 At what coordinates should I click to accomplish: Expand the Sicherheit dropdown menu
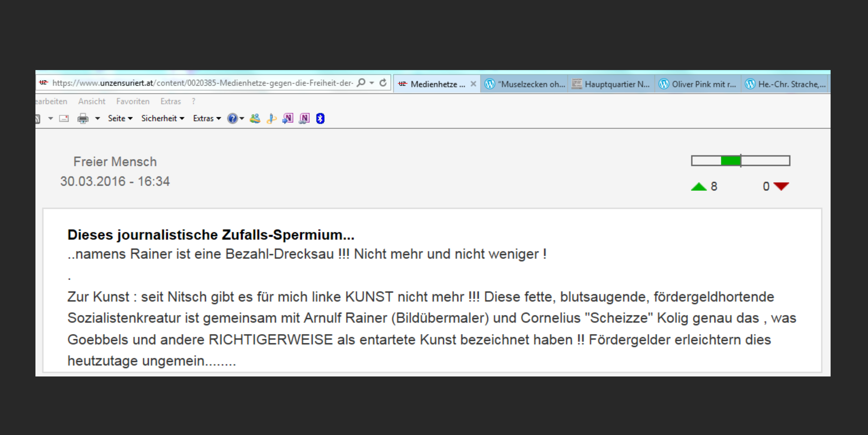[x=162, y=118]
